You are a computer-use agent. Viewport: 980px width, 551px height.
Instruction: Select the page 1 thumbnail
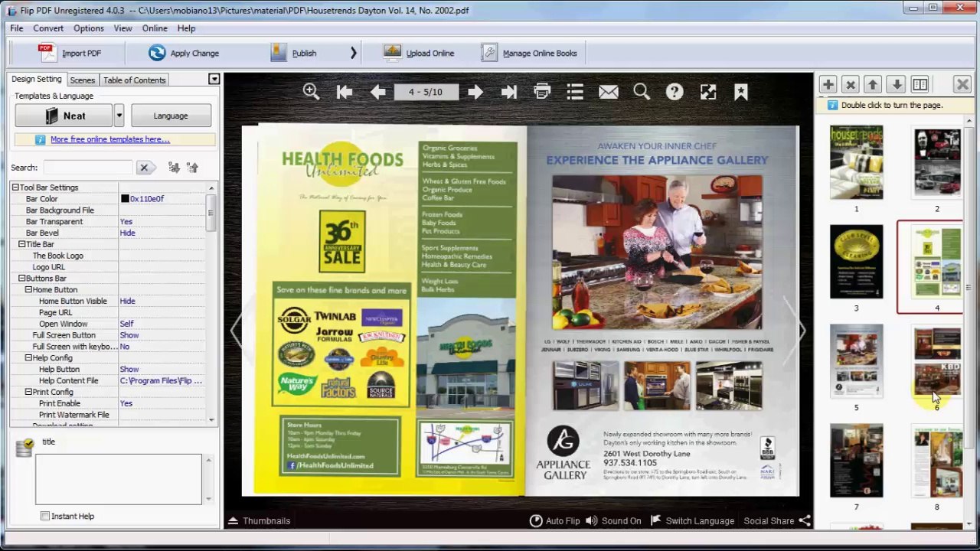click(856, 162)
